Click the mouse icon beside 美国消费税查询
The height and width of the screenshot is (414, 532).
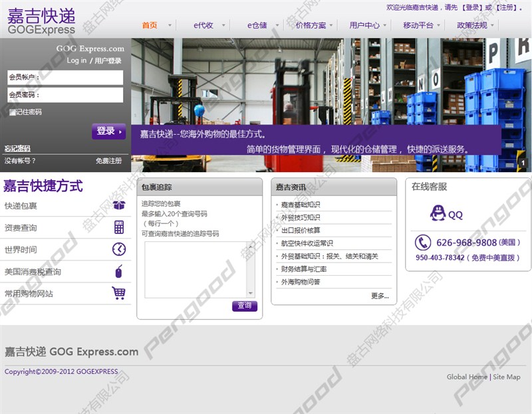(119, 271)
